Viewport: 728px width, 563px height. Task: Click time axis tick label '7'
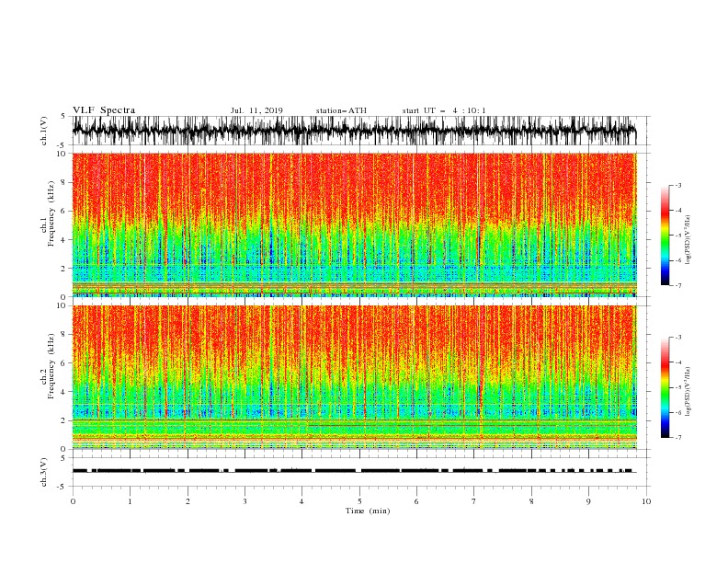point(473,501)
